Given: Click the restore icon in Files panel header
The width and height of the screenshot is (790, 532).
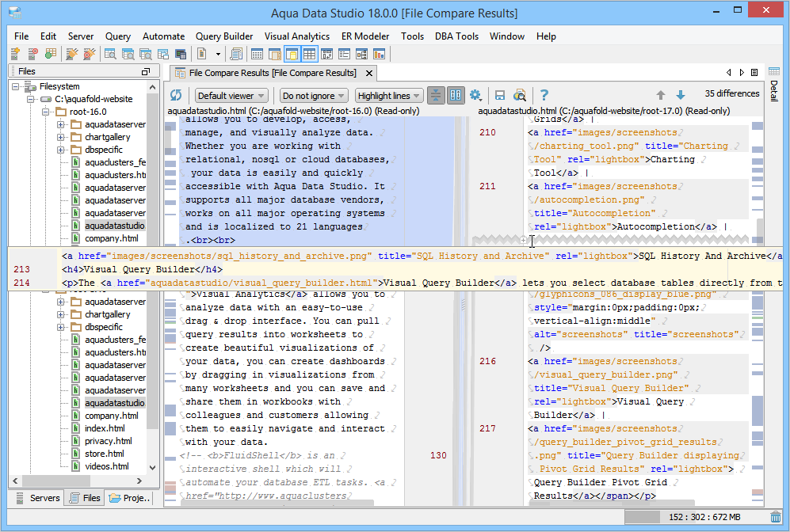Looking at the screenshot, I should click(146, 71).
